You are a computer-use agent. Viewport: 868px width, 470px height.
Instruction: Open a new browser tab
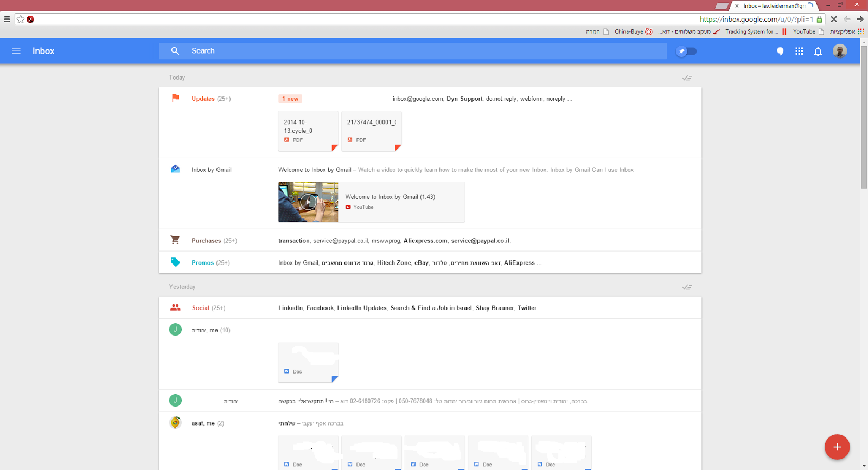[722, 6]
